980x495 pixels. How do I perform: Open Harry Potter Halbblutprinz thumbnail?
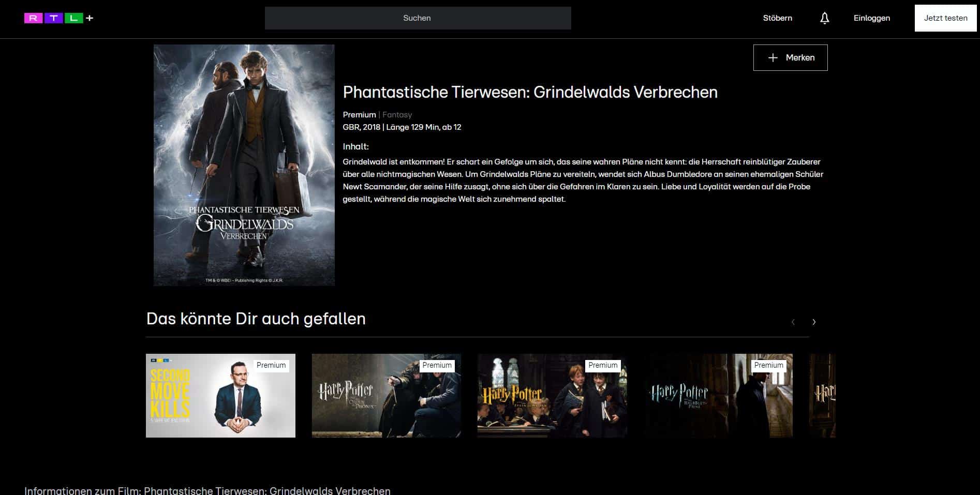[x=718, y=396]
